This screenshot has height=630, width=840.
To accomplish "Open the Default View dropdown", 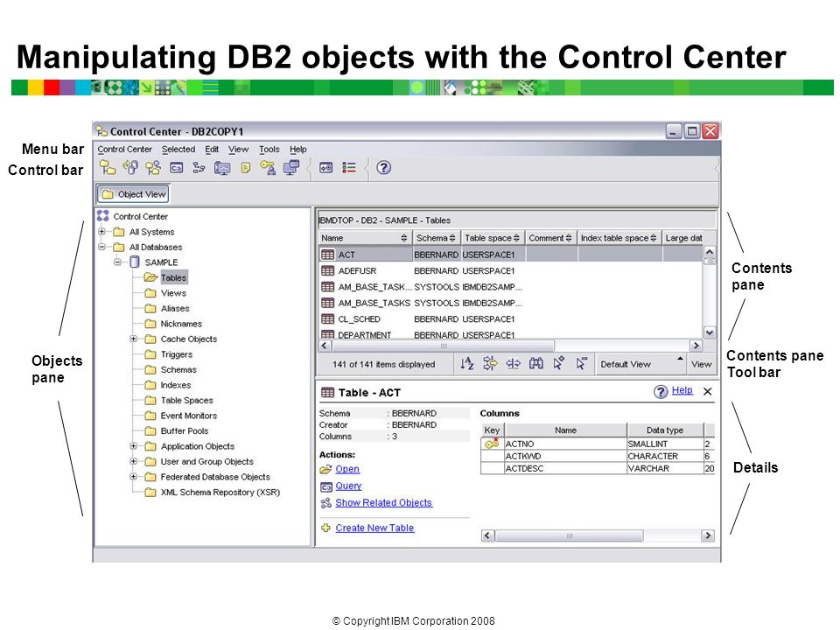I will click(641, 364).
